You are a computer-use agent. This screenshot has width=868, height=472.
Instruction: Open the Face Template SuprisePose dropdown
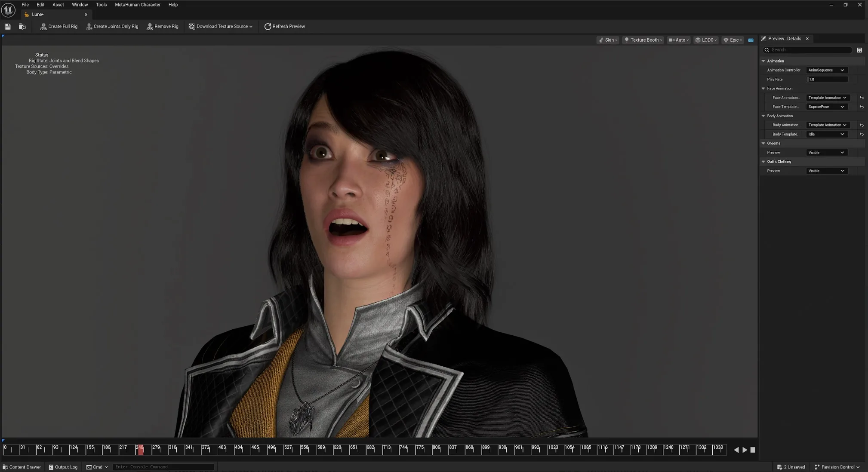(x=826, y=107)
